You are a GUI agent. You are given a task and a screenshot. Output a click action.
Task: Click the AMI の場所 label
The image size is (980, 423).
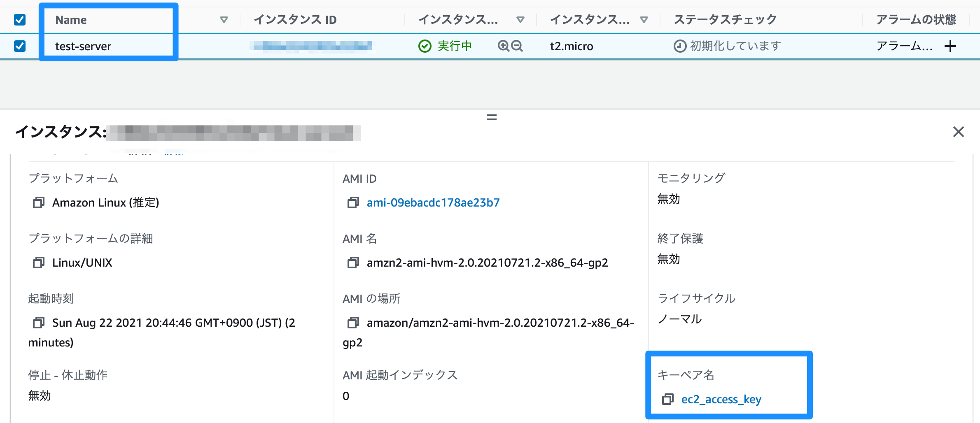(371, 298)
